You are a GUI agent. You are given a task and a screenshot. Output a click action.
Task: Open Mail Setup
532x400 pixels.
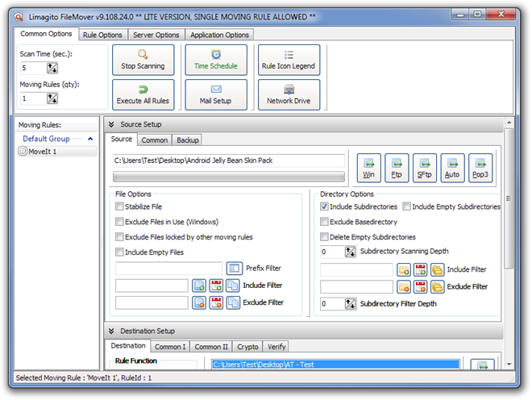point(216,94)
